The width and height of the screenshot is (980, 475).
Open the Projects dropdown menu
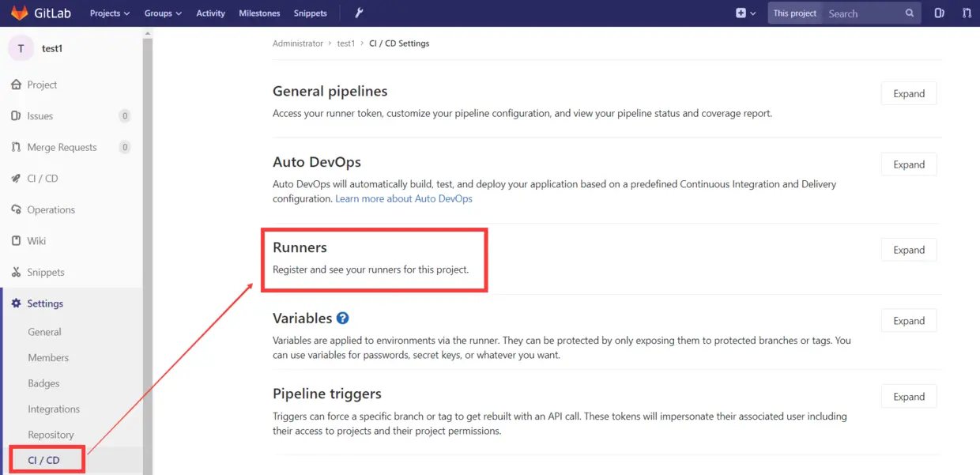coord(110,13)
